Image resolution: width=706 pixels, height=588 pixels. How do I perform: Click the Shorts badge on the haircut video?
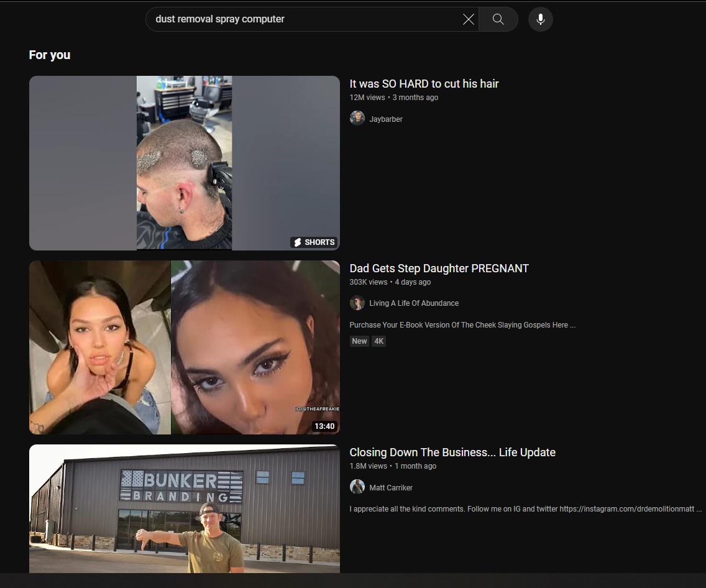coord(314,242)
